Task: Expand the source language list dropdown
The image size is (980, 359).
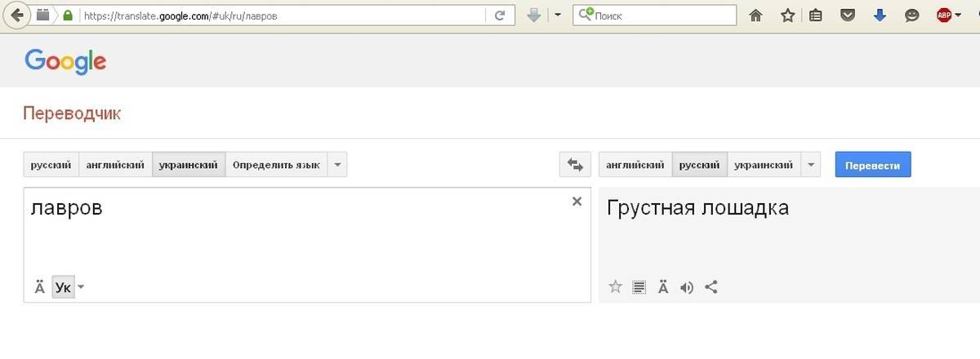Action: coord(337,165)
